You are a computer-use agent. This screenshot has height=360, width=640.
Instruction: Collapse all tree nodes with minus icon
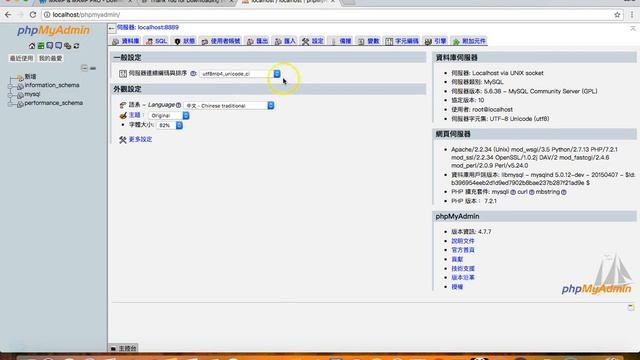[x=84, y=68]
